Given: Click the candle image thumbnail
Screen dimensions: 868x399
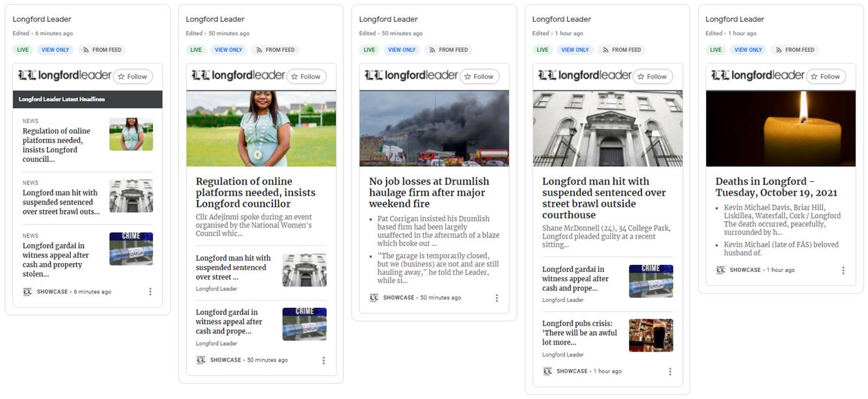Looking at the screenshot, I should 781,128.
